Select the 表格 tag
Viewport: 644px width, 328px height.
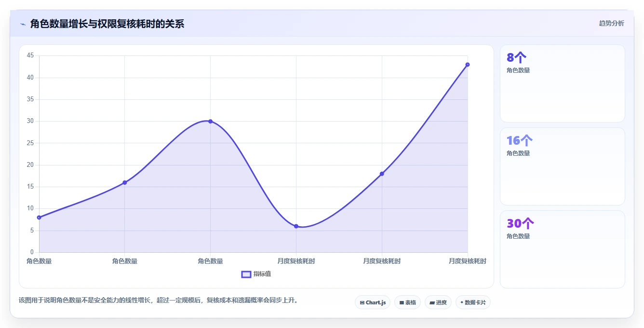tap(407, 302)
